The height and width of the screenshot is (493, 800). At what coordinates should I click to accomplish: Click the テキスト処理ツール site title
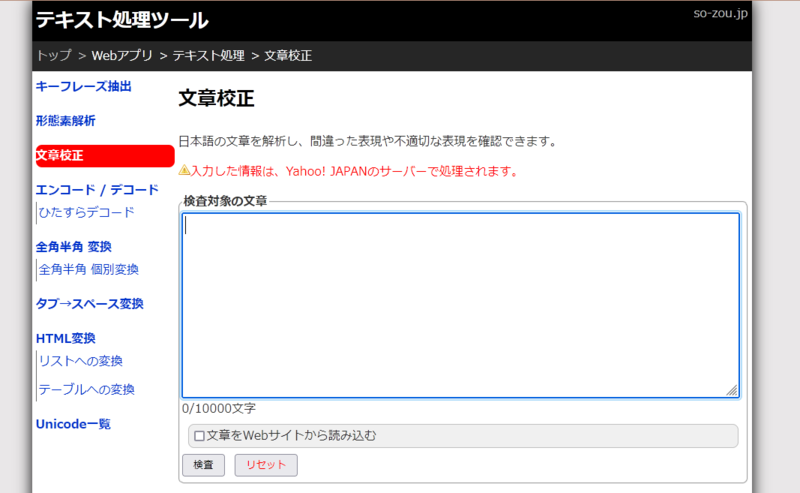pyautogui.click(x=122, y=20)
